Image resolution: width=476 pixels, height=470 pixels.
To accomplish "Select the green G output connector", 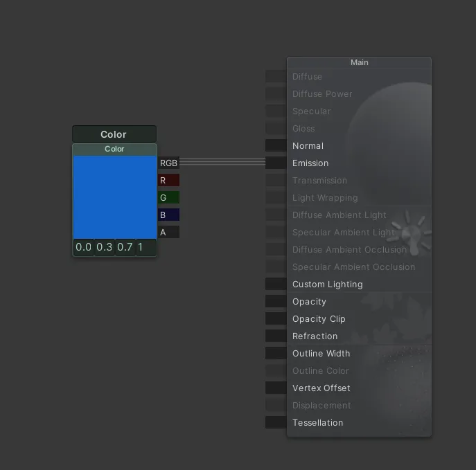I will tap(168, 198).
